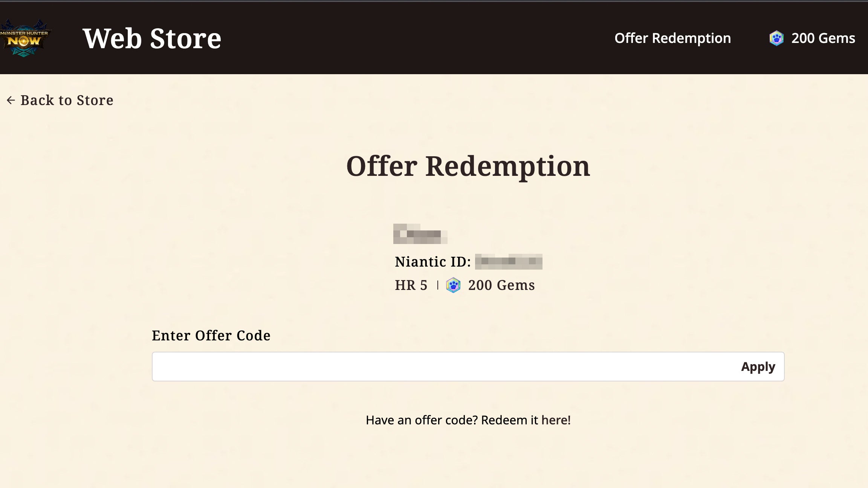
Task: Click the HR 5 hunter rank text
Action: 411,285
